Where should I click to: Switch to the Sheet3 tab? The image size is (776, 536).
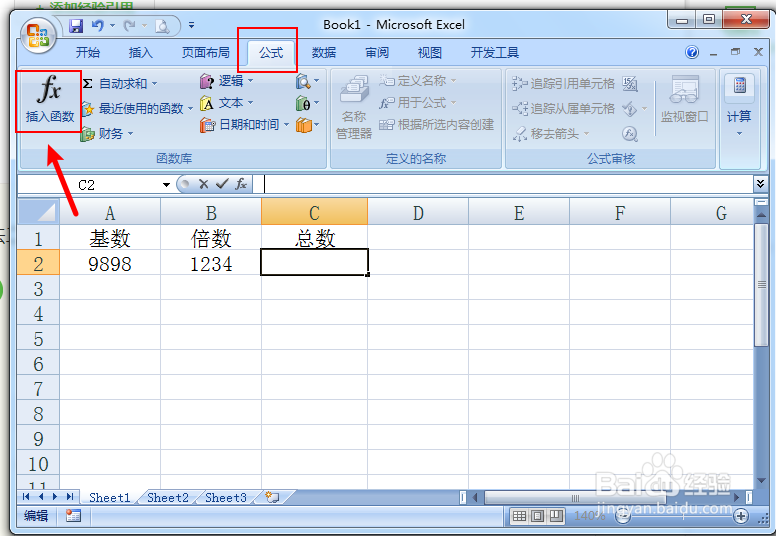pyautogui.click(x=226, y=497)
